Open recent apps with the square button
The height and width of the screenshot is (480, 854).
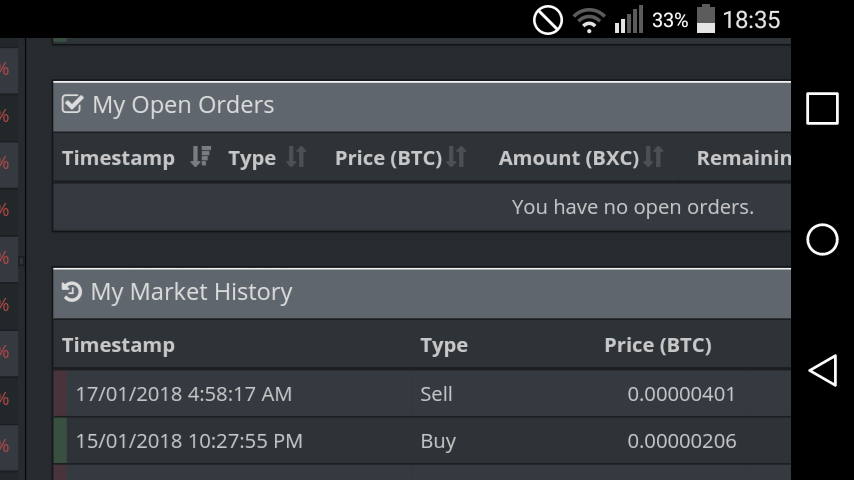tap(822, 108)
